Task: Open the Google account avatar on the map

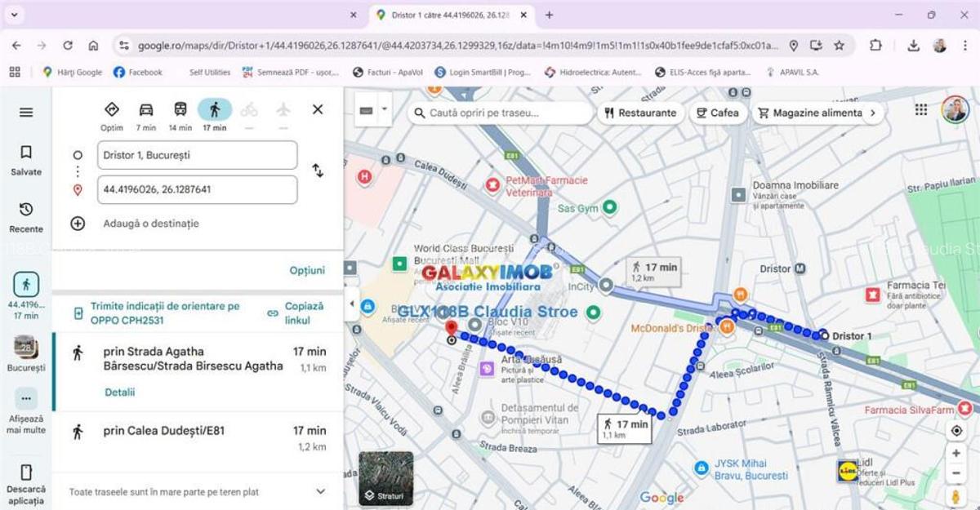Action: tap(955, 109)
